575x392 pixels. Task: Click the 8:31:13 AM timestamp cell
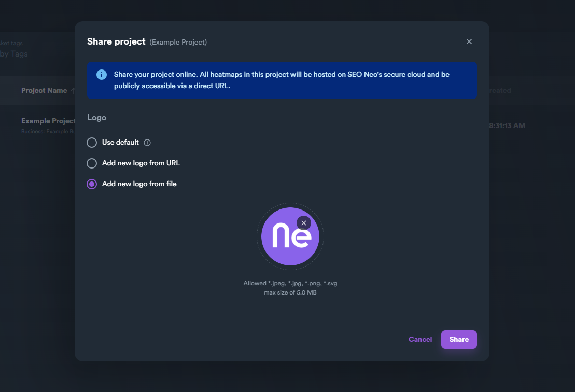pos(507,125)
